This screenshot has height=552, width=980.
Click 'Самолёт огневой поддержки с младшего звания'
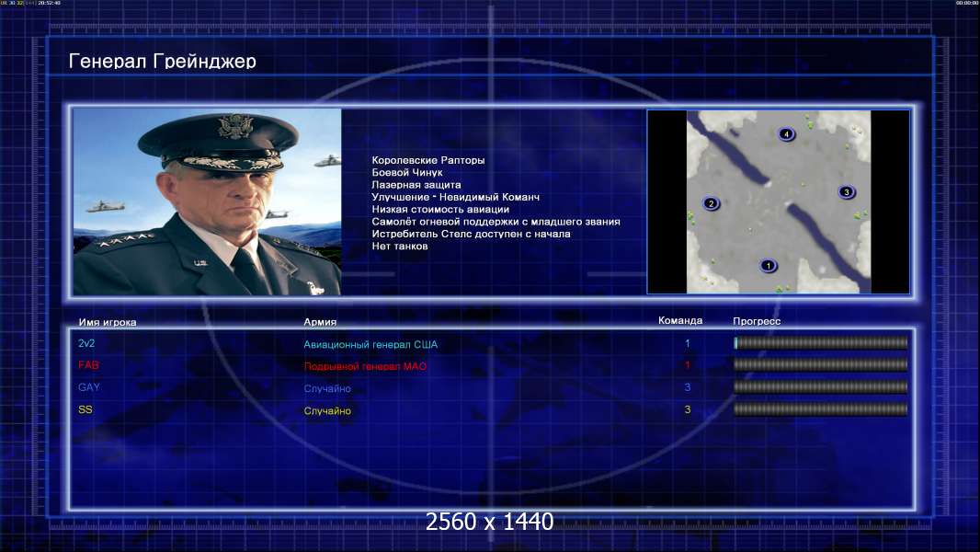(496, 222)
